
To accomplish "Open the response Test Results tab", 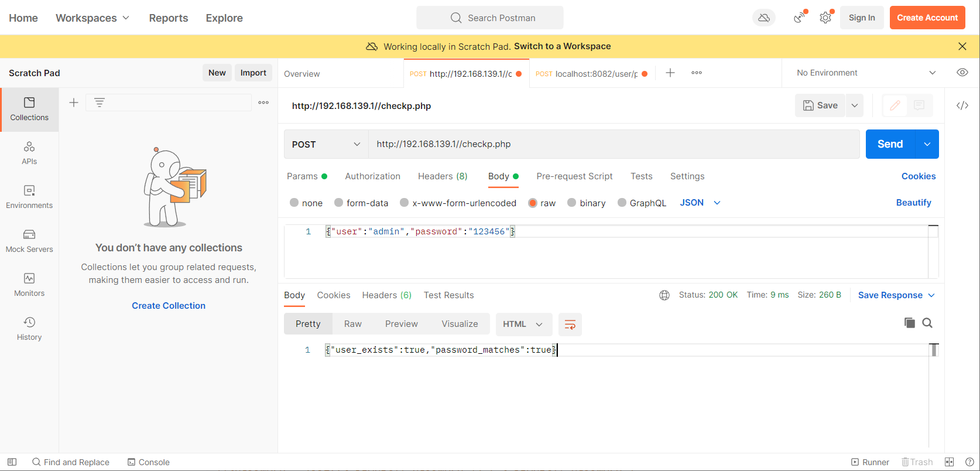I will (448, 295).
